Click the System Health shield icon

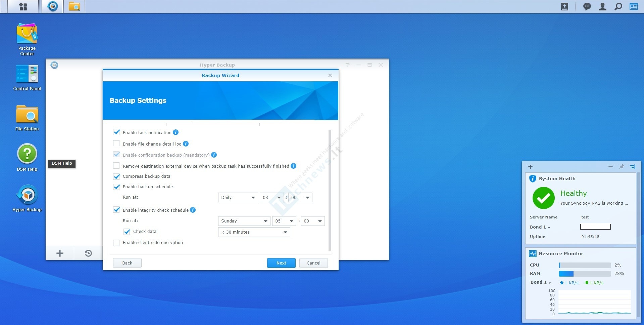(x=533, y=178)
